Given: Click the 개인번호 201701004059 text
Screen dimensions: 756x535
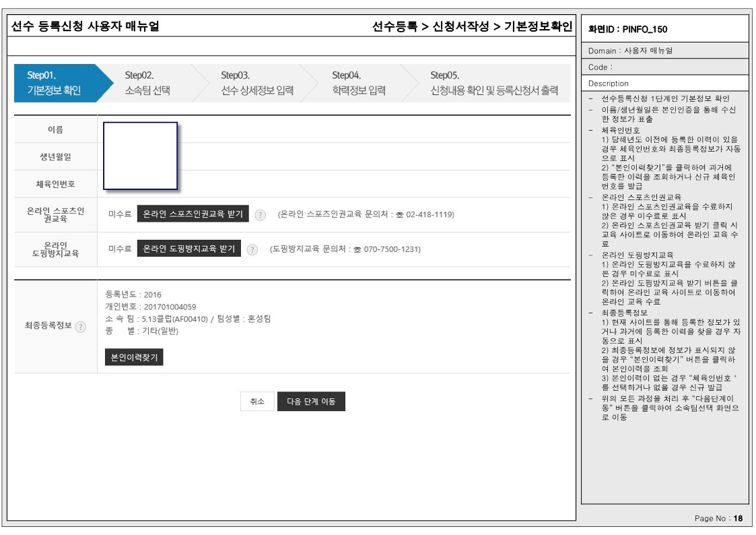Looking at the screenshot, I should (x=151, y=307).
